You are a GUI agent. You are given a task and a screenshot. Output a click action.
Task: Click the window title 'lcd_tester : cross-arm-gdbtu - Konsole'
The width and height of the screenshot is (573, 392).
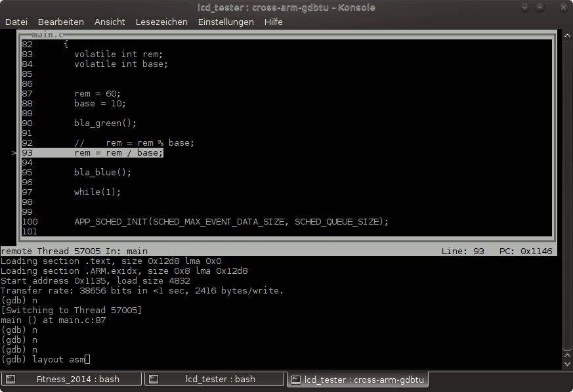tap(286, 7)
